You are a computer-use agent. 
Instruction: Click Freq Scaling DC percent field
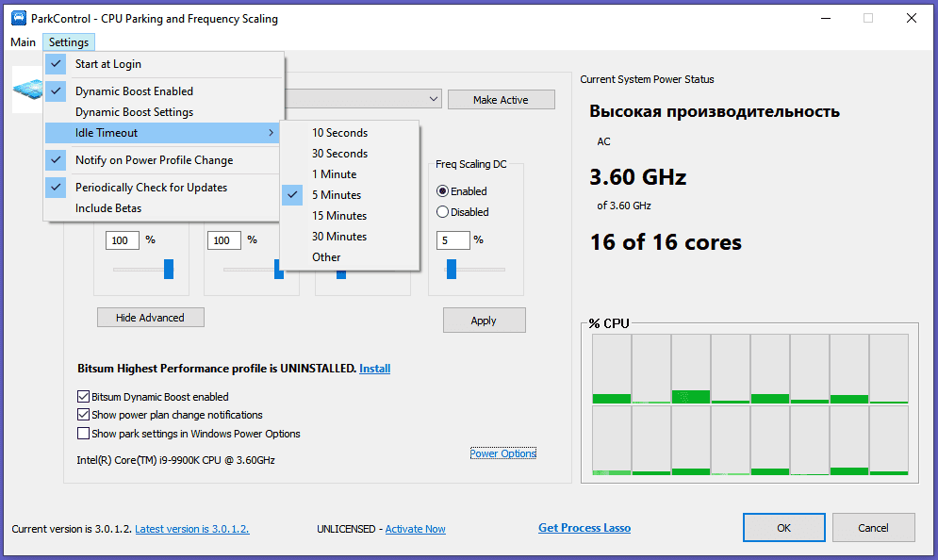453,239
